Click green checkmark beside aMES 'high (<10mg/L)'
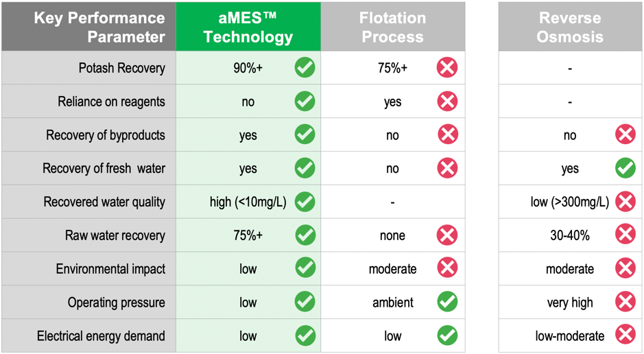The image size is (644, 354). click(305, 202)
